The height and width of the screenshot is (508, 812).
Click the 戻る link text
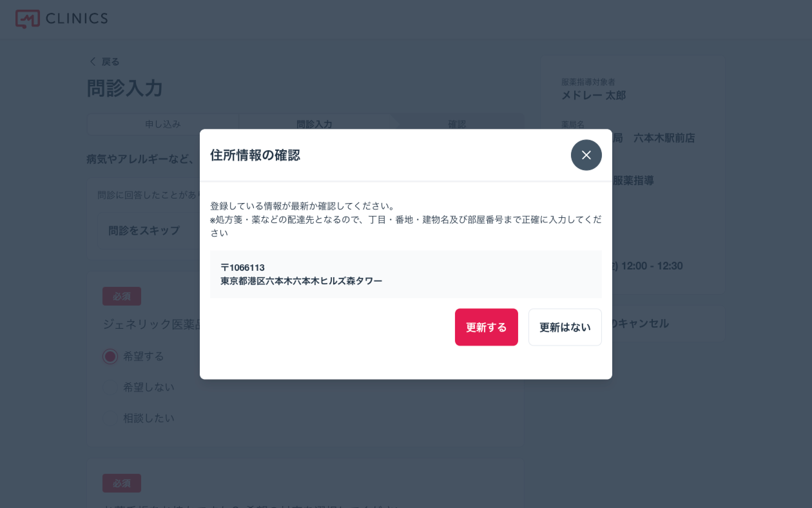pos(111,62)
